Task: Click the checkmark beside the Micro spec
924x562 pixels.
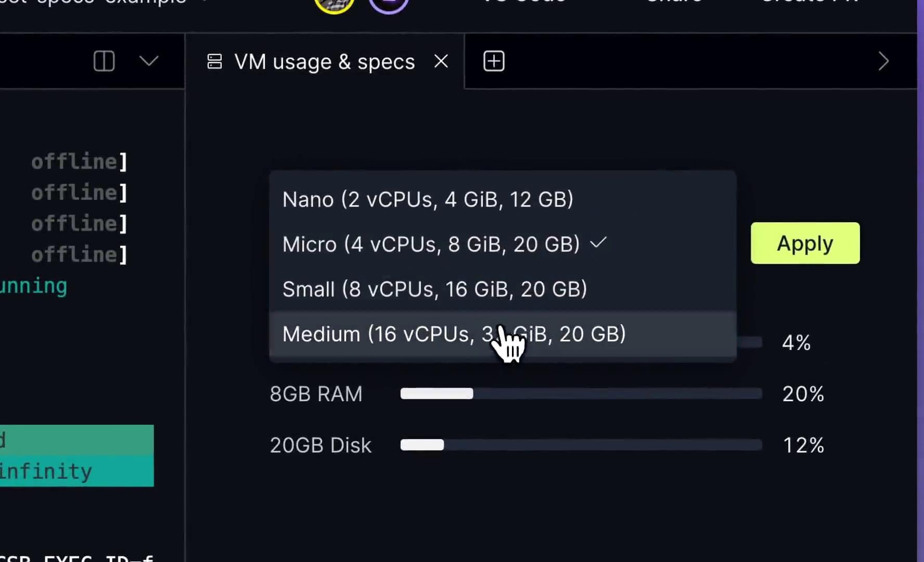Action: (598, 242)
